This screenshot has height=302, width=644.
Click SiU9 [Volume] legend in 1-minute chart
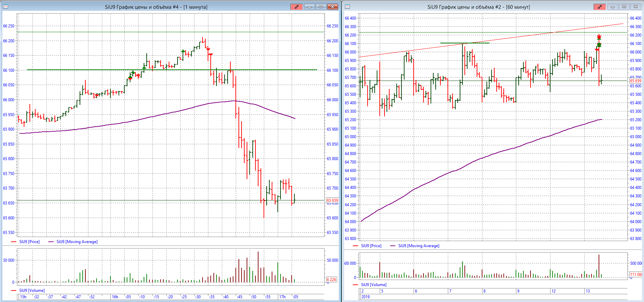tap(32, 290)
